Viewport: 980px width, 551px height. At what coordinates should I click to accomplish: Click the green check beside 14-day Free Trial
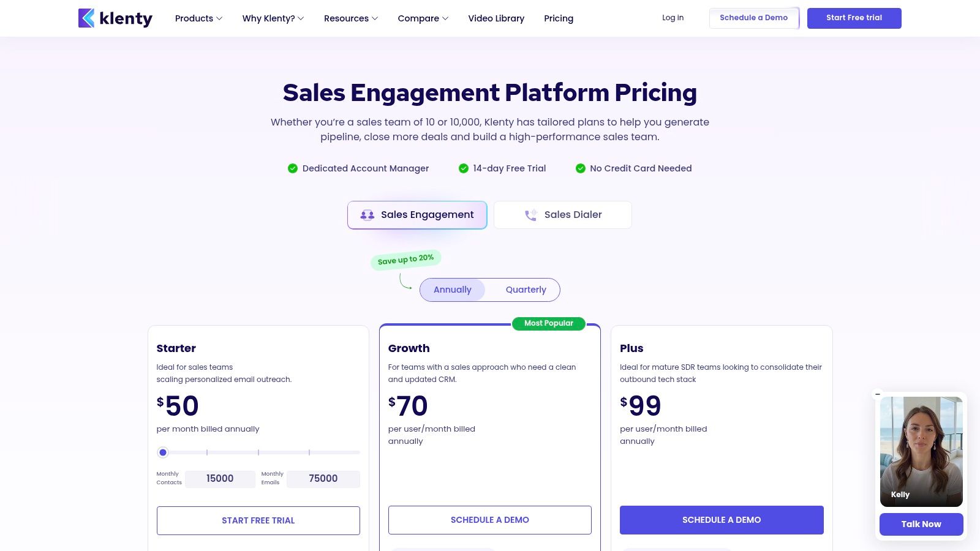(464, 168)
